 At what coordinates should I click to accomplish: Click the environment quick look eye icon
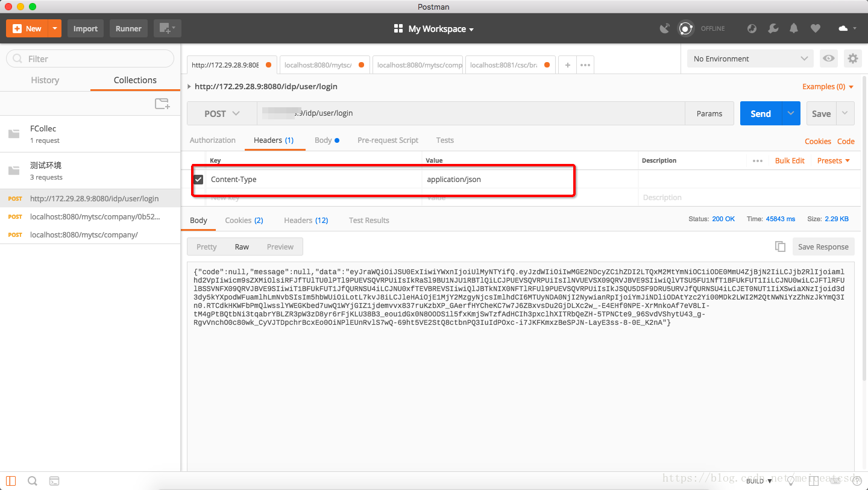[x=829, y=58]
